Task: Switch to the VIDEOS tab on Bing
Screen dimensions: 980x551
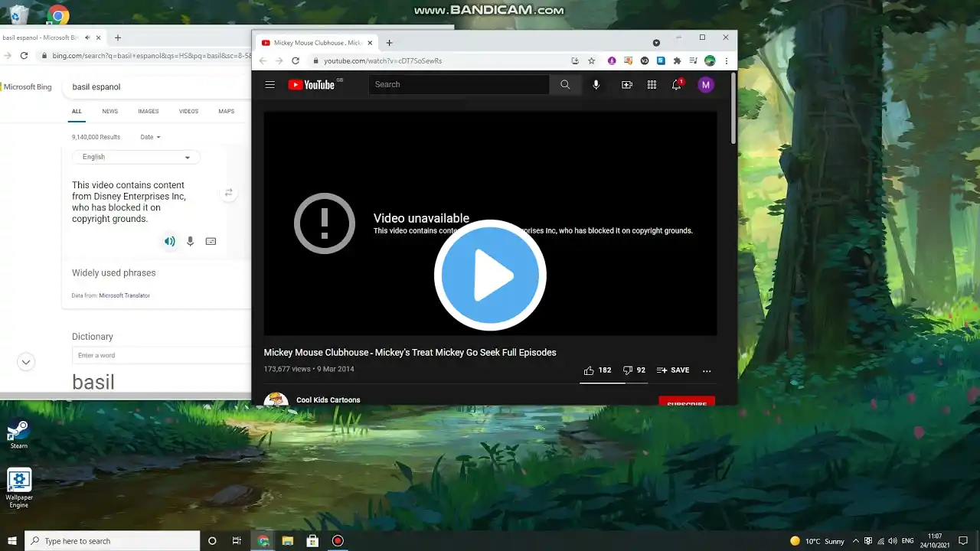Action: click(x=188, y=112)
